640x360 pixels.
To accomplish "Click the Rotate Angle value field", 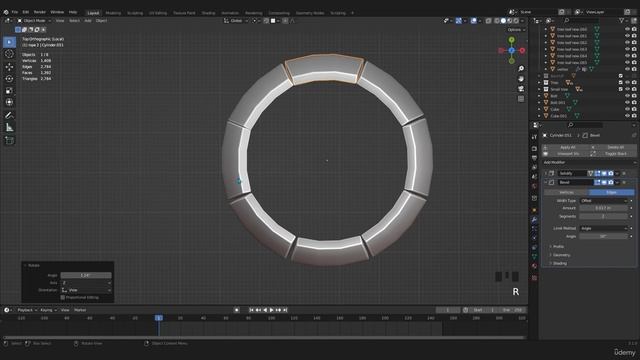I will click(86, 276).
